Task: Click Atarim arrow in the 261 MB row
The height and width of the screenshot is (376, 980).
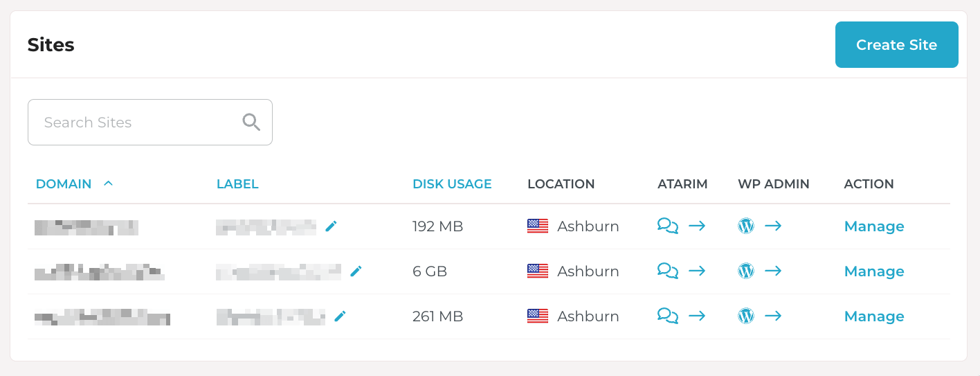Action: (697, 316)
